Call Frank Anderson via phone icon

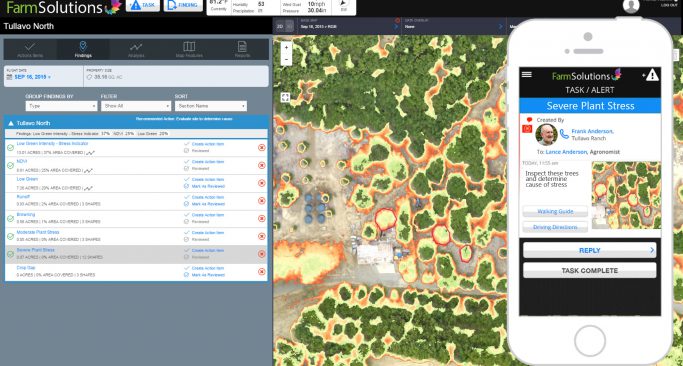click(564, 134)
